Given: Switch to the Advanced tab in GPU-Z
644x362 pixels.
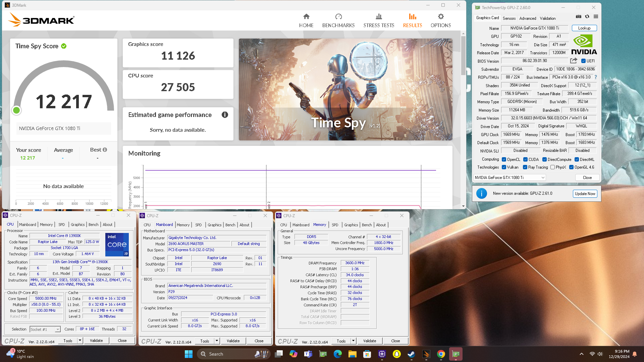Looking at the screenshot, I should tap(528, 18).
